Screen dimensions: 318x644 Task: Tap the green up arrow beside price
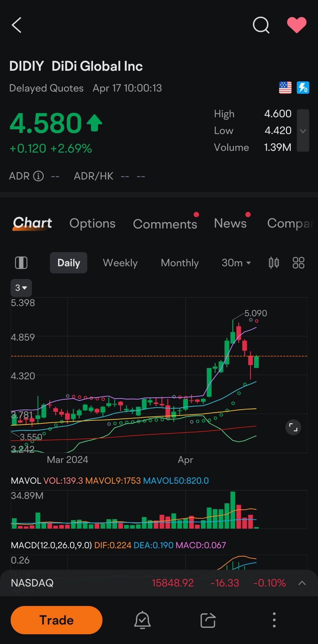tap(94, 123)
